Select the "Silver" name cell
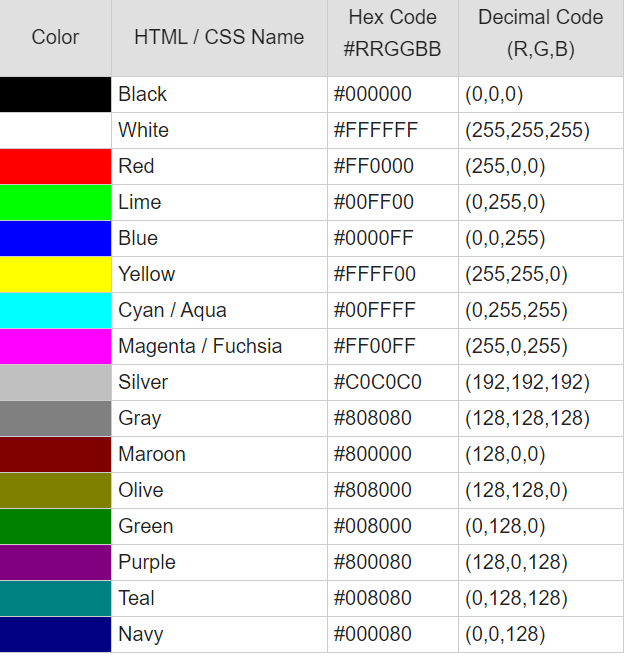 [x=220, y=382]
